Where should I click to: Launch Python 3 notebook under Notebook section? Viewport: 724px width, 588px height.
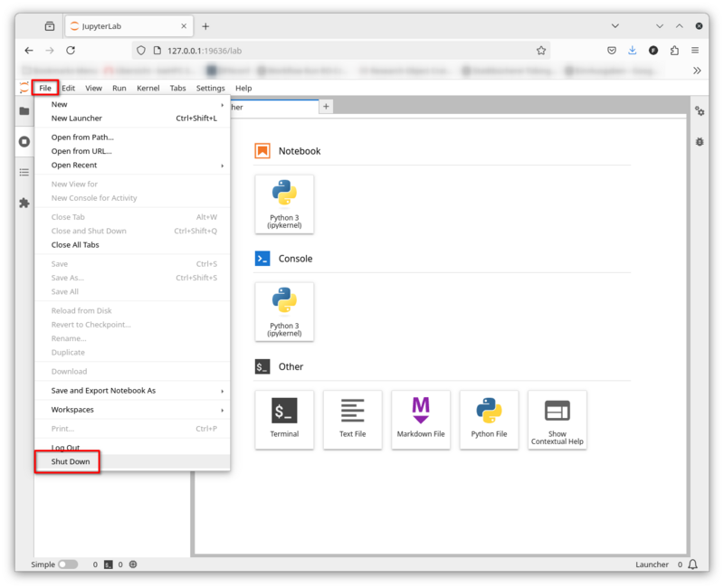click(284, 204)
